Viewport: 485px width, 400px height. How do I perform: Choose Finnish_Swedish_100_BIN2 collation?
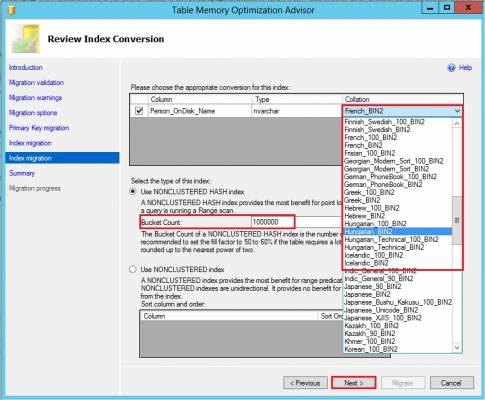pyautogui.click(x=384, y=122)
